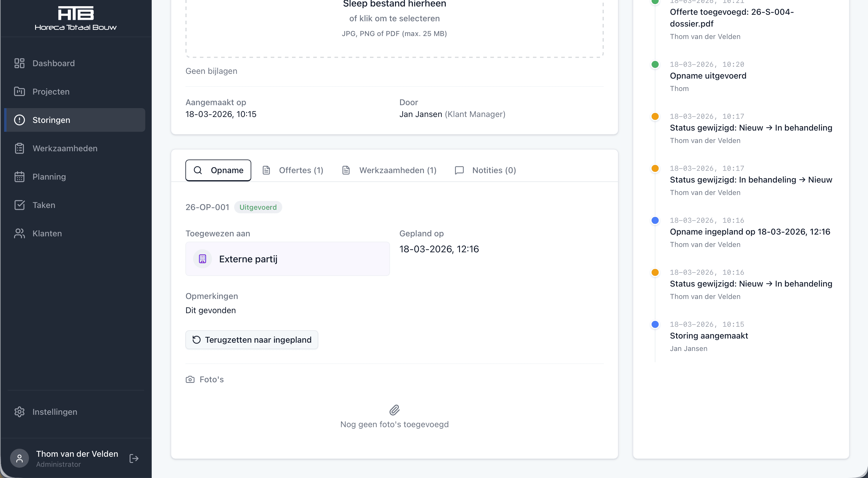The height and width of the screenshot is (478, 868).
Task: Click the Klanten people icon
Action: pyautogui.click(x=19, y=233)
